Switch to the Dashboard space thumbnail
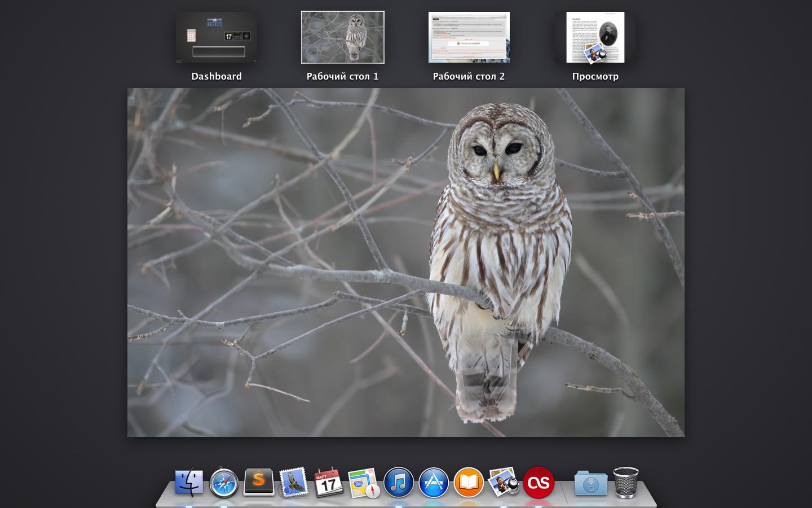812x508 pixels. click(217, 37)
